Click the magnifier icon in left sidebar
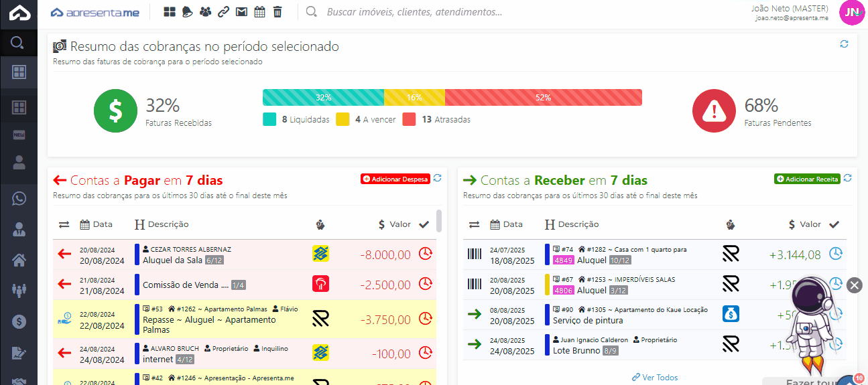Image resolution: width=868 pixels, height=385 pixels. [x=18, y=44]
